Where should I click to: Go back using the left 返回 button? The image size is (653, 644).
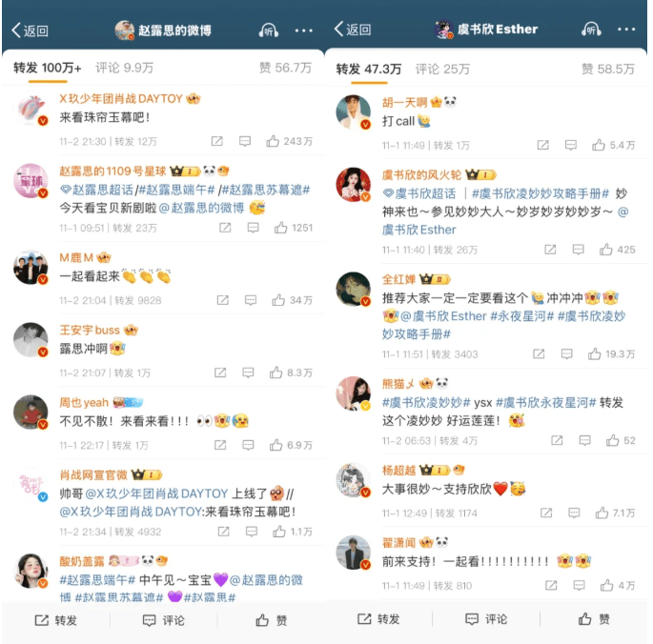[30, 30]
